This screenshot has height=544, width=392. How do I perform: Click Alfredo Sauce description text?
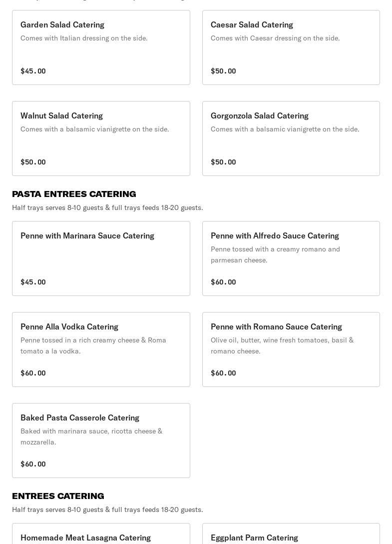point(275,254)
